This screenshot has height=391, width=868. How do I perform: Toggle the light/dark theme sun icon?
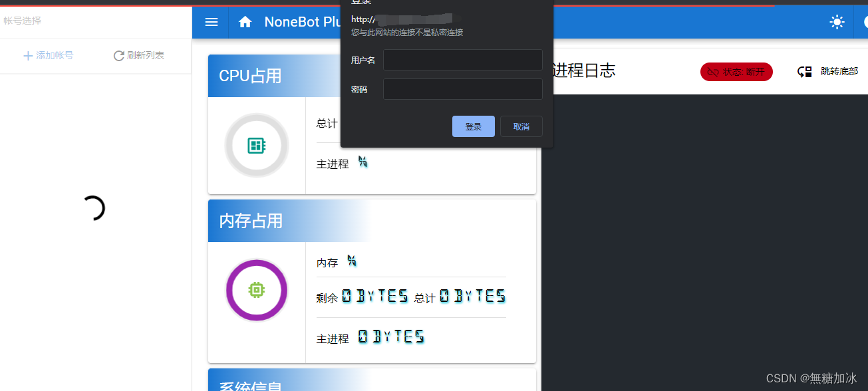coord(836,21)
